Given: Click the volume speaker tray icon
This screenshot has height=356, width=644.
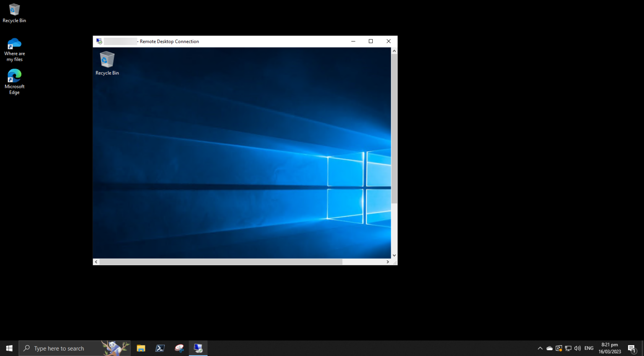Looking at the screenshot, I should pyautogui.click(x=577, y=348).
